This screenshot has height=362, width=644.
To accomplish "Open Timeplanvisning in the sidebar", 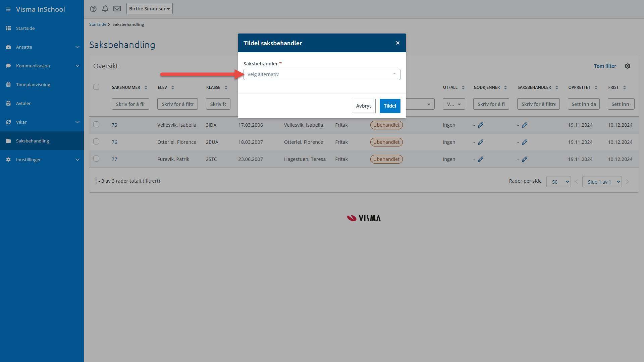I will coord(33,84).
